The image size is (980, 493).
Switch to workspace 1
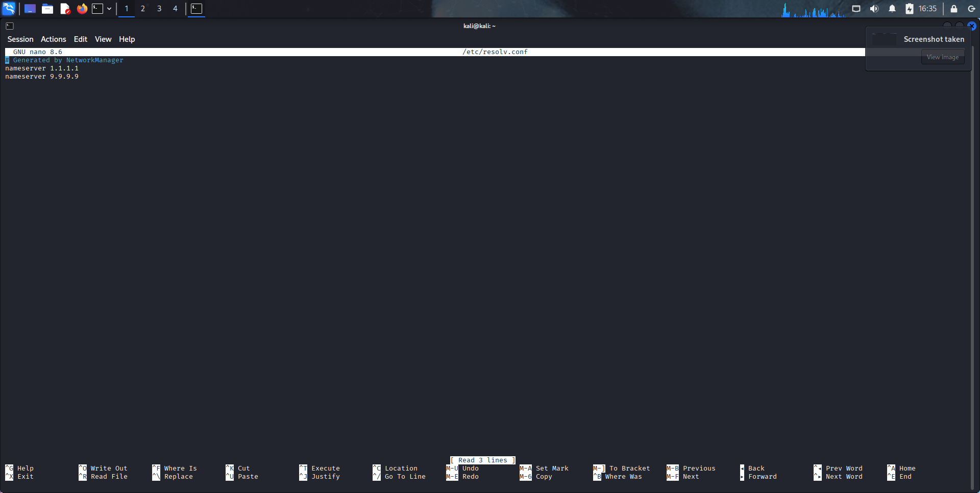point(127,9)
